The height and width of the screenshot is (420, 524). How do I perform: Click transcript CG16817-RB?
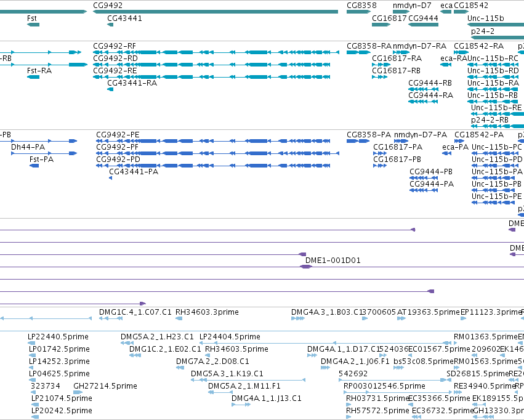click(x=397, y=71)
